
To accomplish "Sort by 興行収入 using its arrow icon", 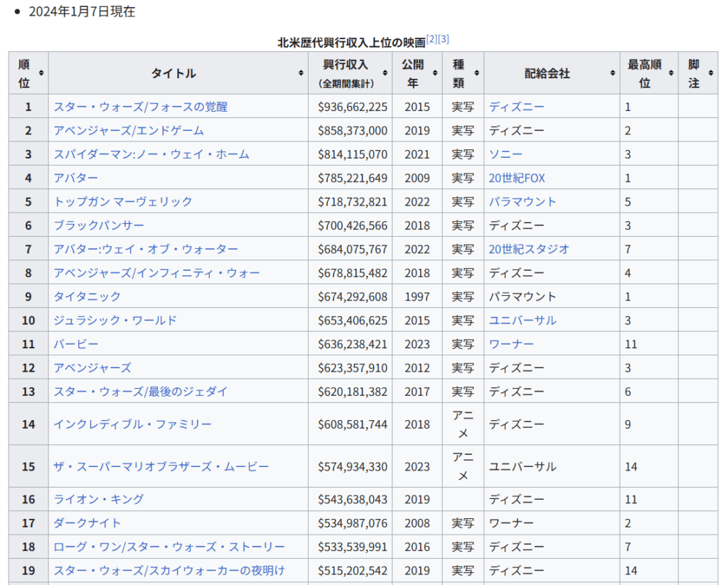I will coord(385,73).
